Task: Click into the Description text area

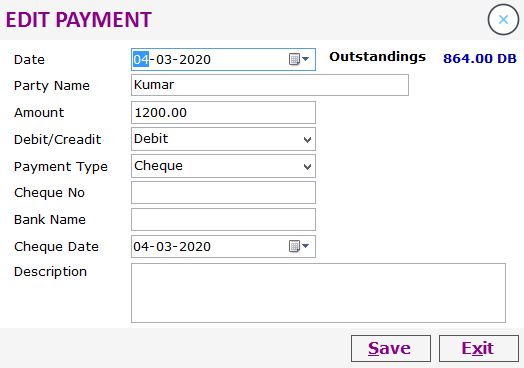Action: click(x=318, y=293)
